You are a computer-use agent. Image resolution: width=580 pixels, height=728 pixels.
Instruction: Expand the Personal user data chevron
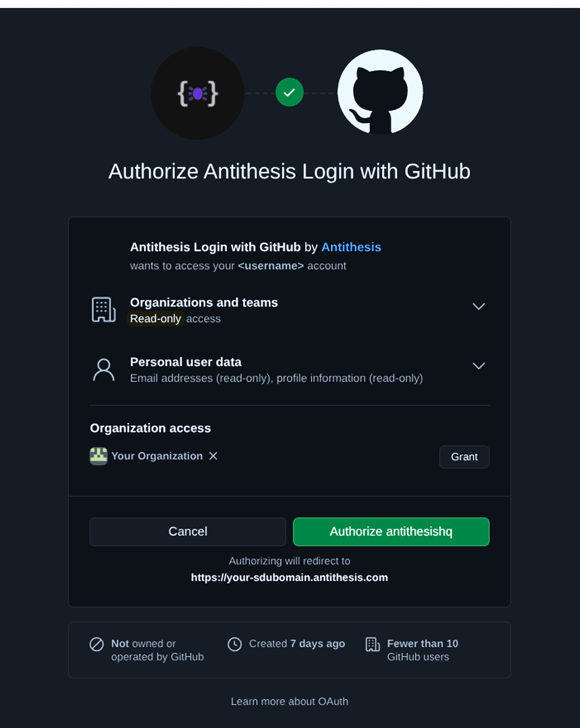tap(479, 366)
